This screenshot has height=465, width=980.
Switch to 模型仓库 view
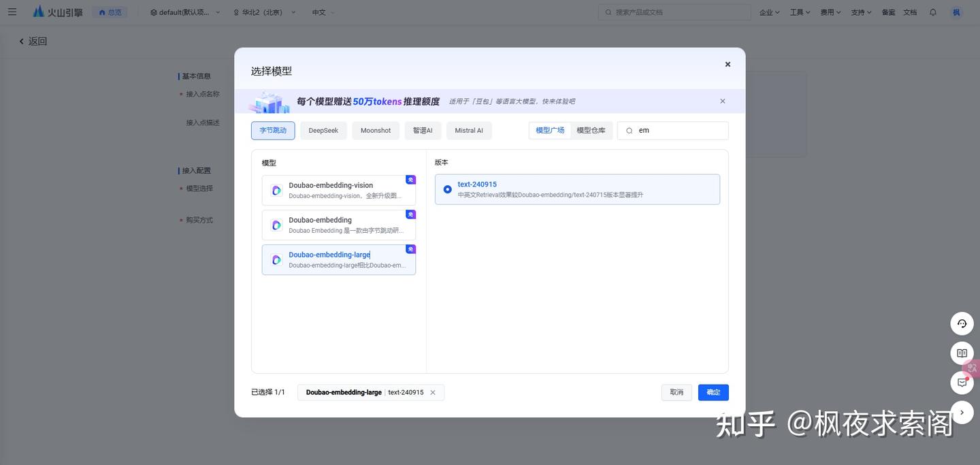pyautogui.click(x=590, y=130)
